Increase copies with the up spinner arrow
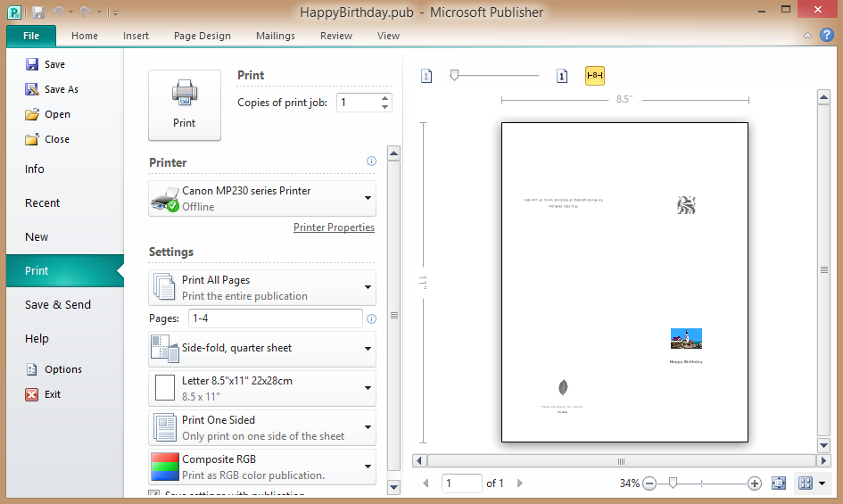The image size is (843, 504). pos(385,98)
